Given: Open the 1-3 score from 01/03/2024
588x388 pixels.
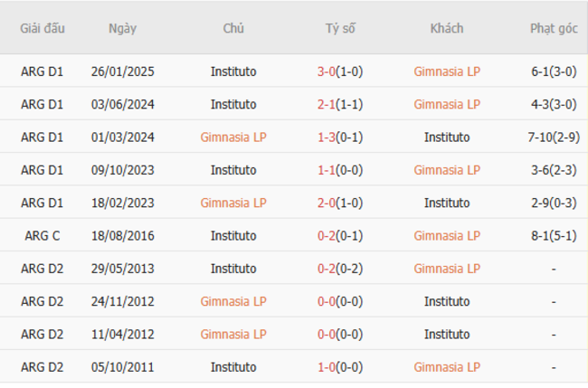Looking at the screenshot, I should coord(340,137).
